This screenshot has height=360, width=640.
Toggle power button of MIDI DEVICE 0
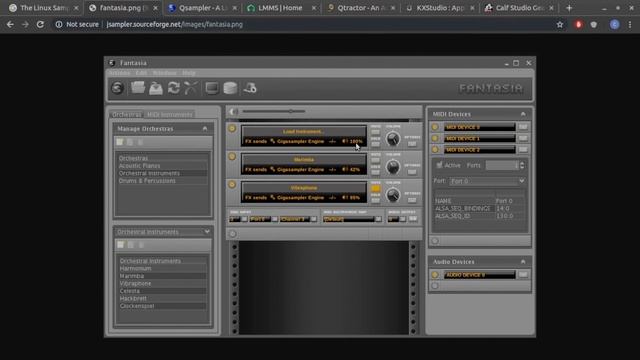[x=435, y=127]
